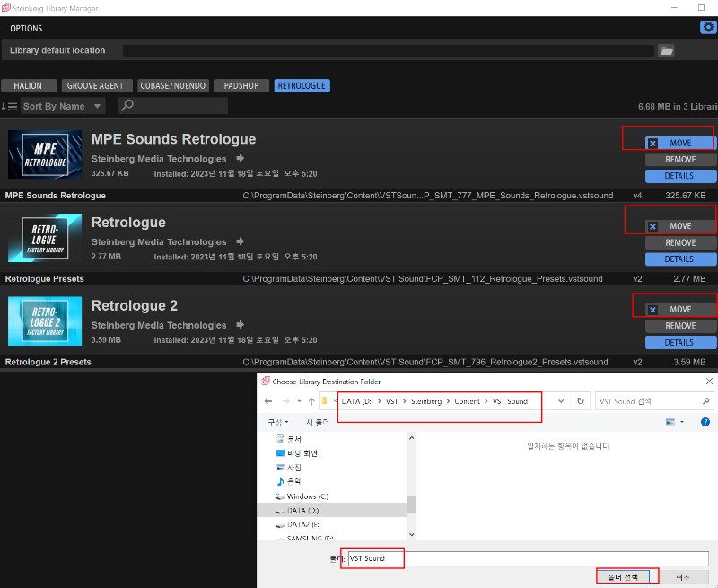
Task: Select 사진 in navigation tree
Action: pyautogui.click(x=288, y=467)
